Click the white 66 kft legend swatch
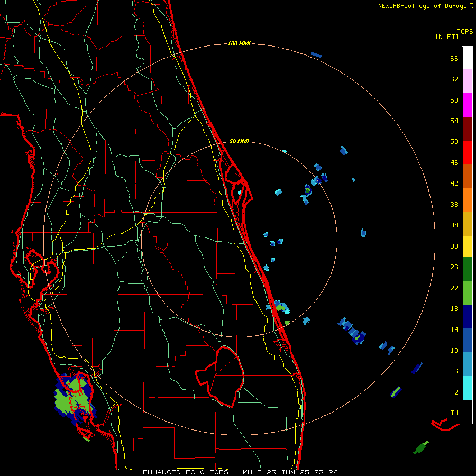Image resolution: width=476 pixels, height=476 pixels. 467,58
